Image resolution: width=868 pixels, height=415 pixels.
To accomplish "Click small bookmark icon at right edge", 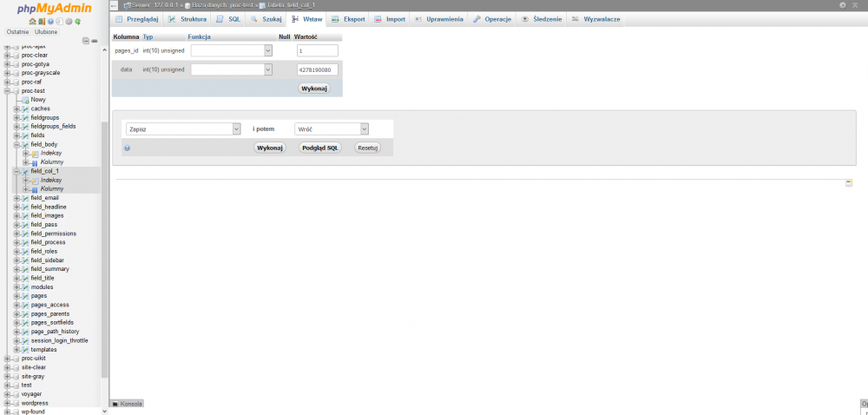I will pos(849,183).
